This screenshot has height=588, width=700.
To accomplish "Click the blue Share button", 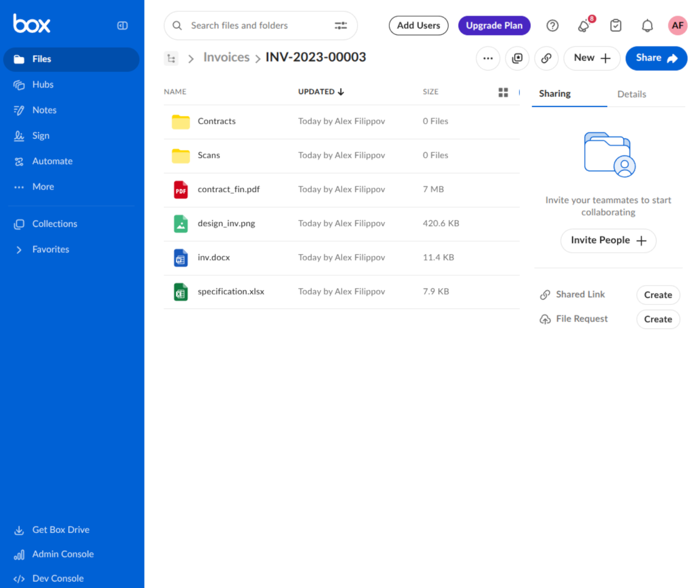I will pos(656,58).
